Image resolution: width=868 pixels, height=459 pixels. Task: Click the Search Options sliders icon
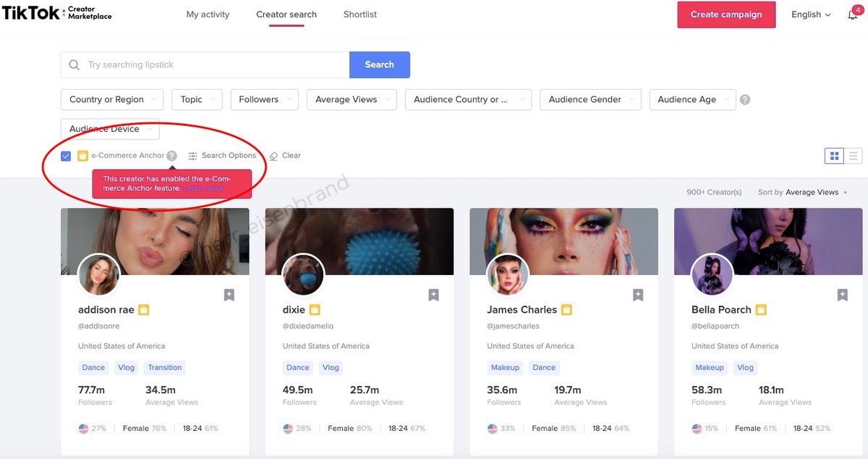192,156
